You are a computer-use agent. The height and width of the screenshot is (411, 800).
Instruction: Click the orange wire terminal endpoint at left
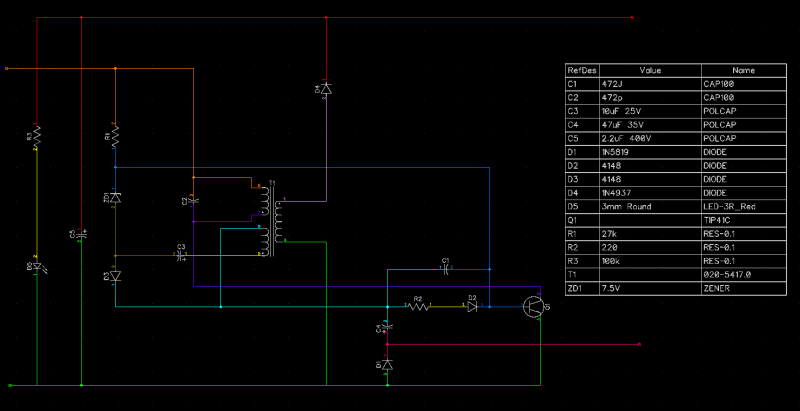point(6,68)
